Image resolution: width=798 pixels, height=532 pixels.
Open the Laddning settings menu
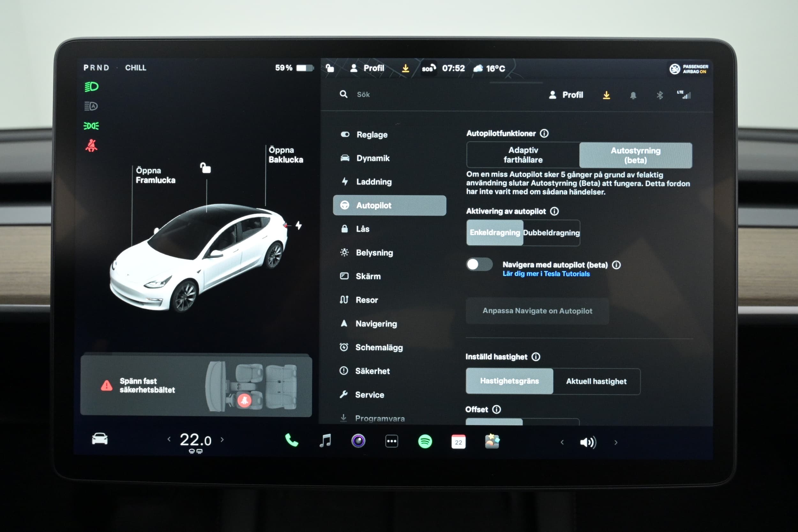click(x=373, y=182)
